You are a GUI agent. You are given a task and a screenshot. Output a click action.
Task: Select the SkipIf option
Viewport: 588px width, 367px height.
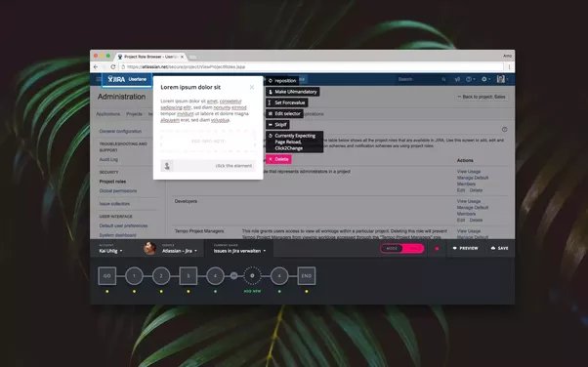point(277,125)
